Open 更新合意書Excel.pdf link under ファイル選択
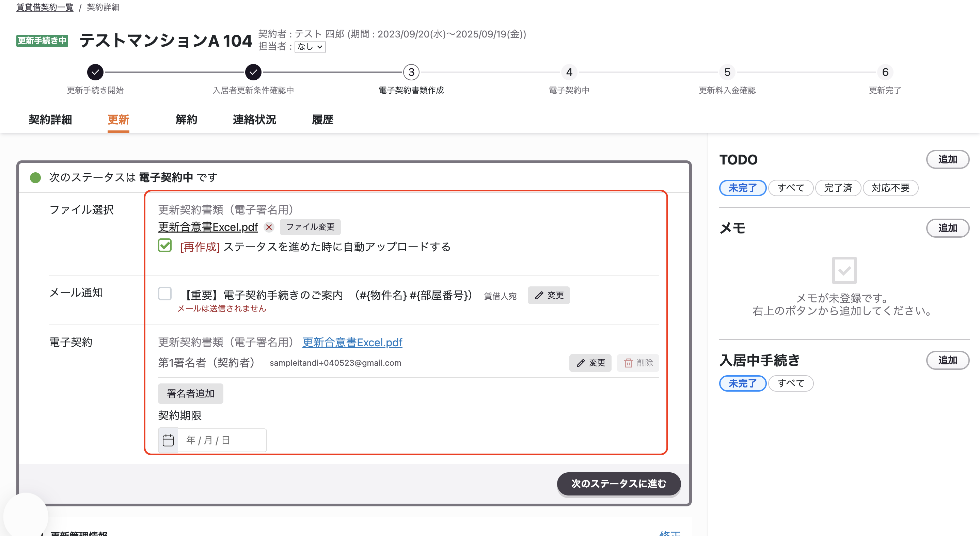The image size is (980, 536). click(208, 227)
